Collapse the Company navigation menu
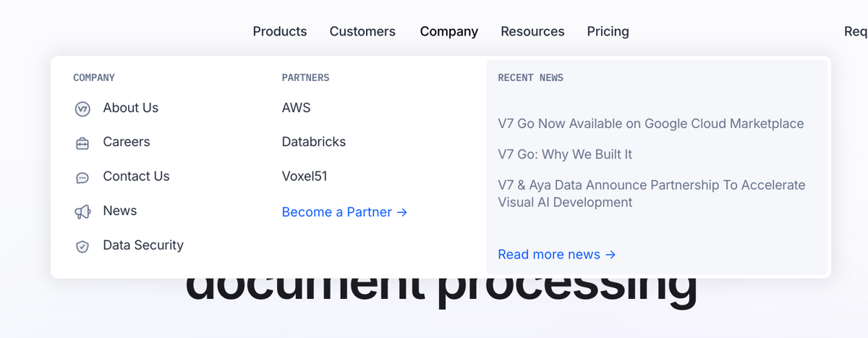The width and height of the screenshot is (868, 338). 448,31
